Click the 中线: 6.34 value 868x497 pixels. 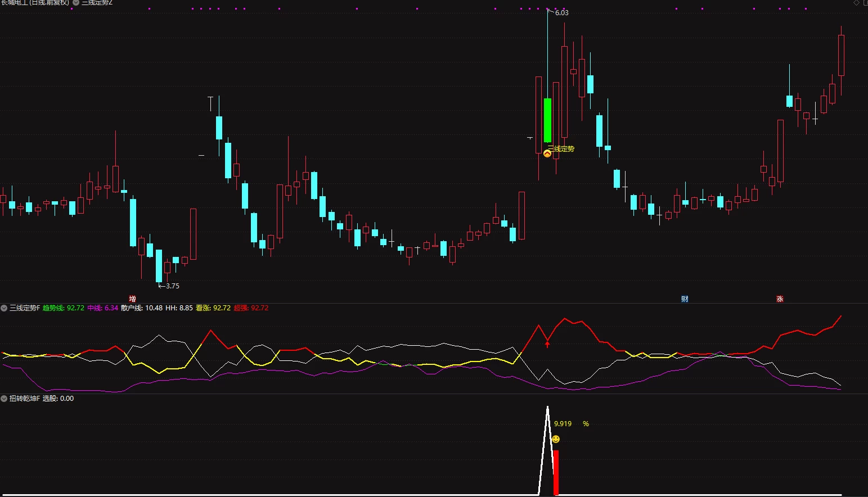tap(103, 308)
